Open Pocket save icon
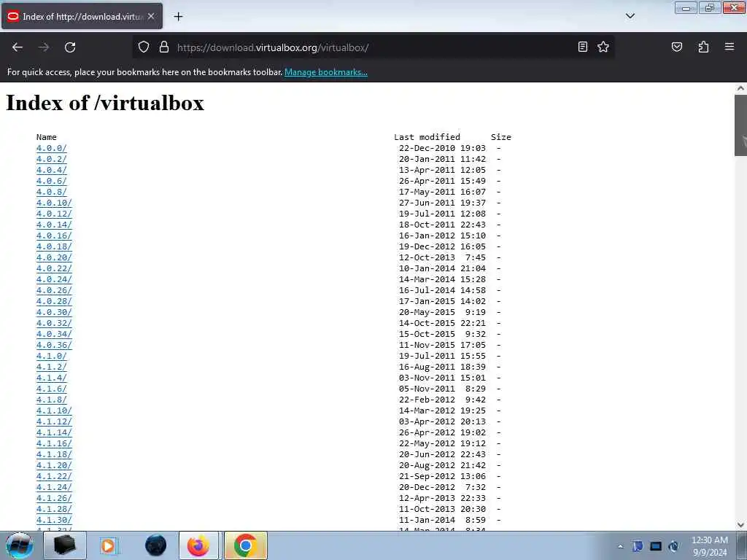The width and height of the screenshot is (747, 560). [677, 47]
